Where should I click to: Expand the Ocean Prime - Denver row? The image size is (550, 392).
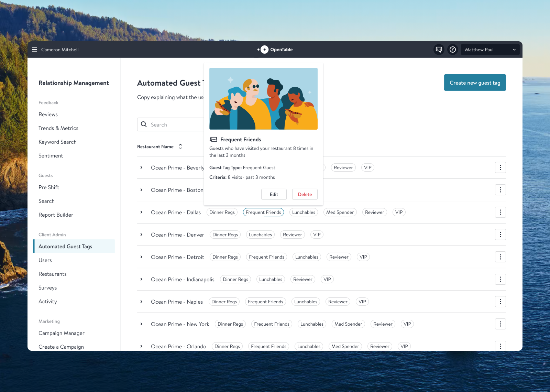pos(141,235)
